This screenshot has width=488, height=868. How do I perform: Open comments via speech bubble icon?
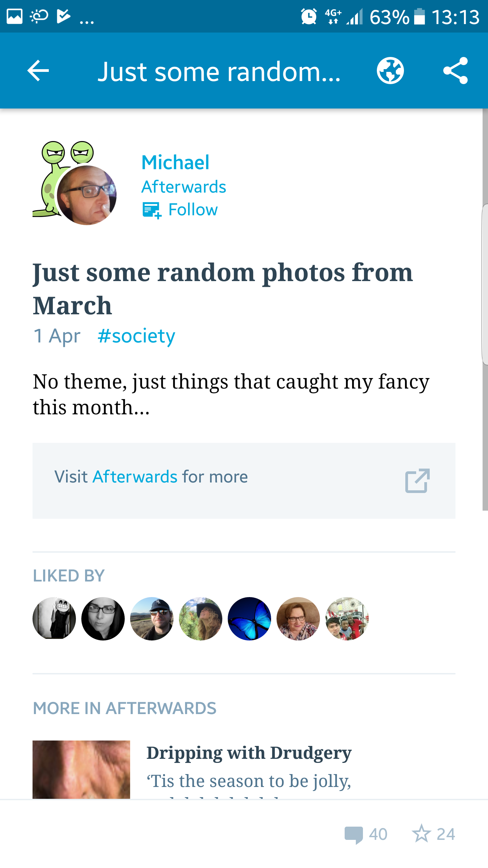354,834
